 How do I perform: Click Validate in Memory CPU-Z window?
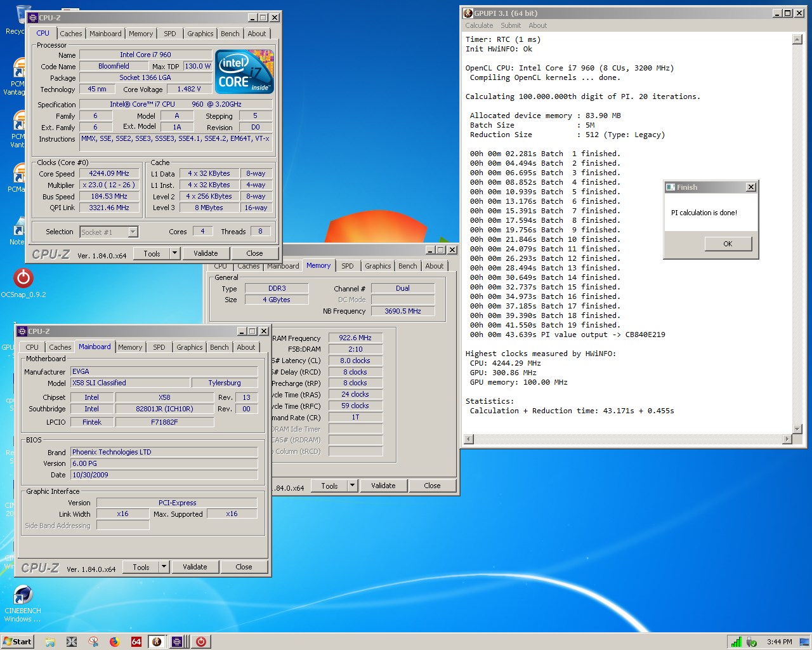[x=383, y=486]
